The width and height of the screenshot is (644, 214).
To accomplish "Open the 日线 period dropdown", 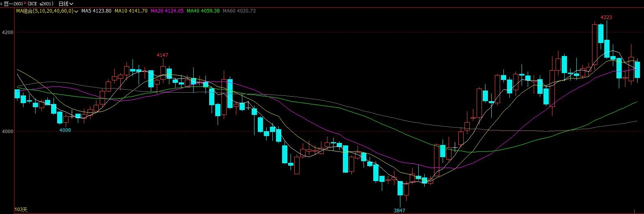I will coord(66,4).
